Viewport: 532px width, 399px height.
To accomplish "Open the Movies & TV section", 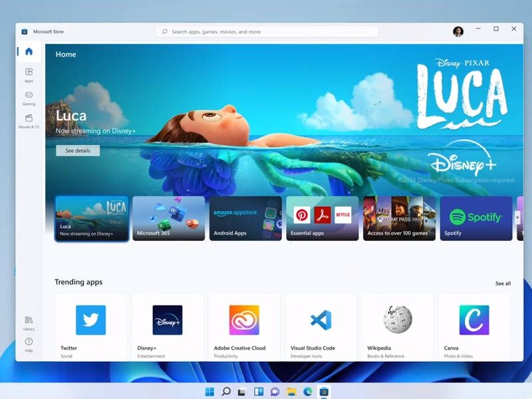I will click(x=29, y=121).
